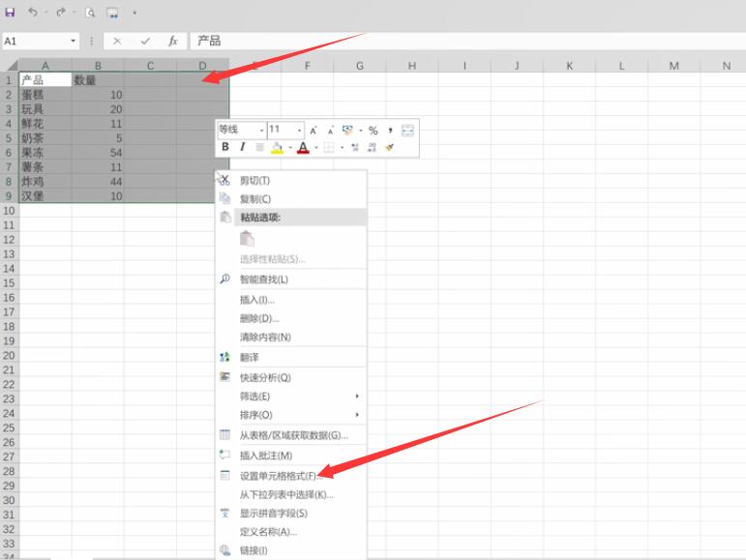Expand the 排序(O) sort submenu
Screen dimensions: 746x560
[291, 415]
